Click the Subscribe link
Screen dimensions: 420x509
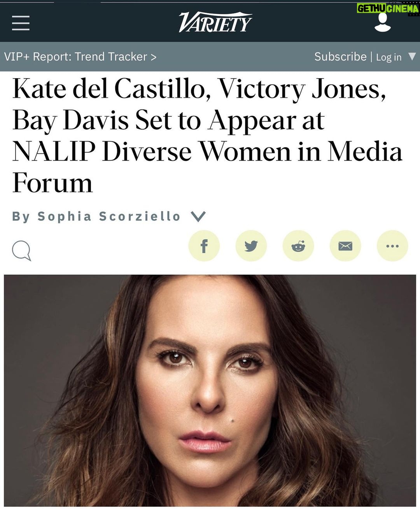pos(340,57)
